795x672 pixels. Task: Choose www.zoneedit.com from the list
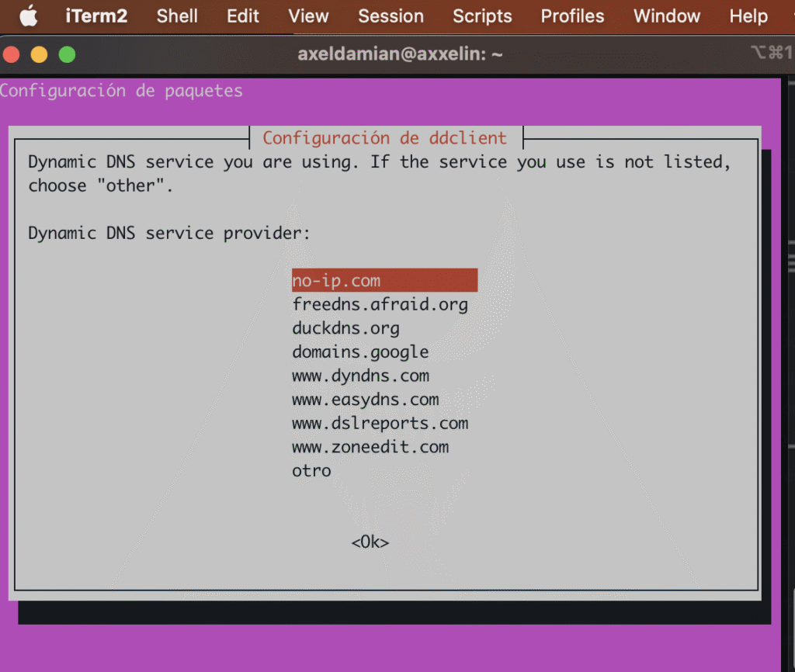(x=370, y=447)
